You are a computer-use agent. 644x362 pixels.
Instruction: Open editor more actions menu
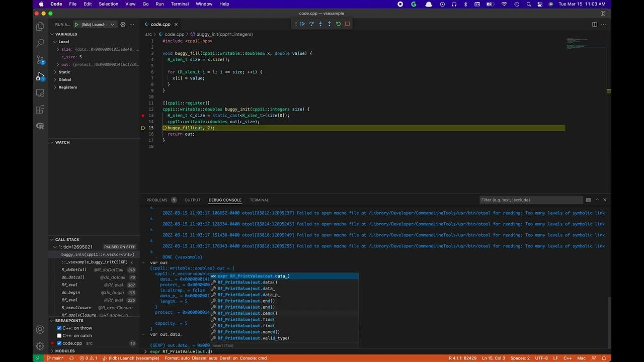pos(604,24)
